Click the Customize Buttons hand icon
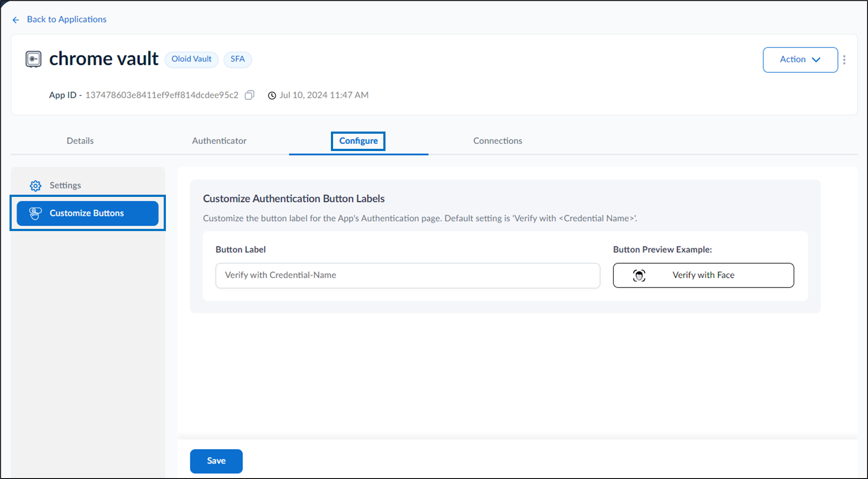Viewport: 868px width, 479px height. tap(35, 213)
